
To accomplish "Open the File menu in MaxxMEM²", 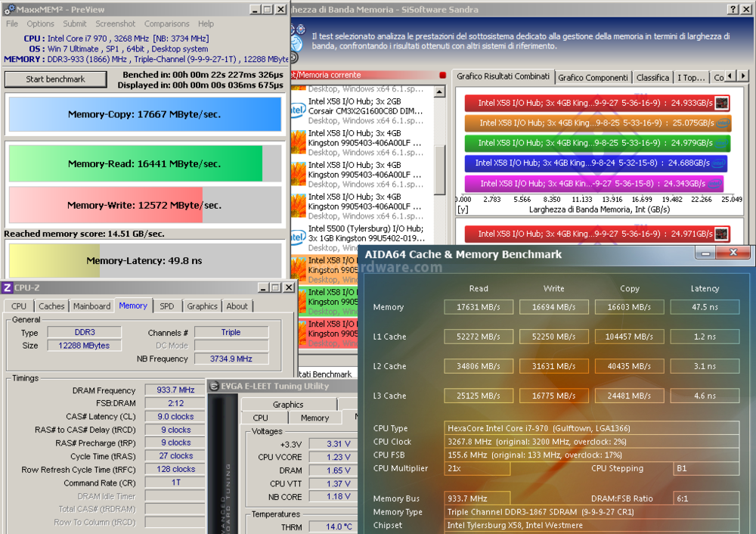I will [x=12, y=23].
